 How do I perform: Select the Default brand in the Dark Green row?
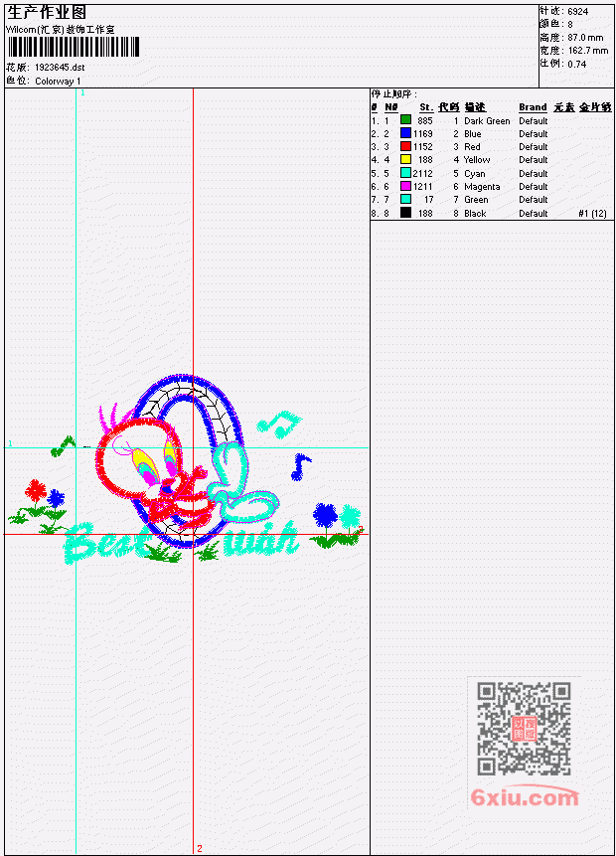coord(534,120)
